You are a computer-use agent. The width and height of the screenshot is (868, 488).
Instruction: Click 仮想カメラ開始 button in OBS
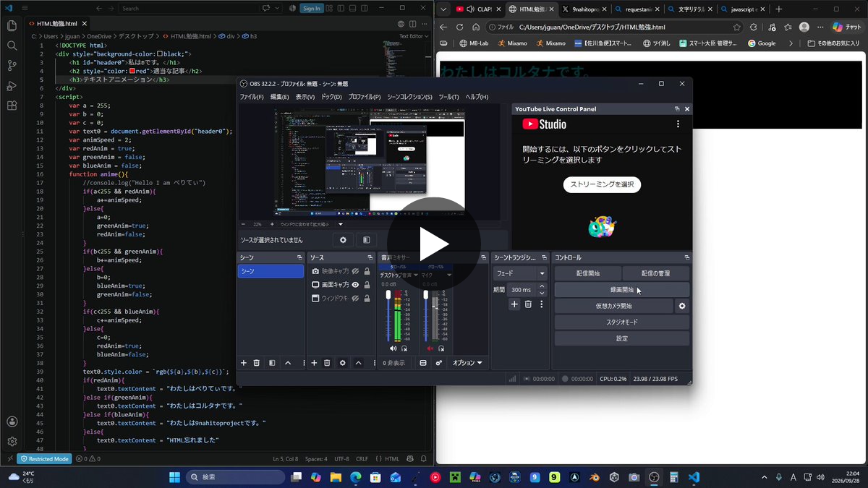point(613,306)
